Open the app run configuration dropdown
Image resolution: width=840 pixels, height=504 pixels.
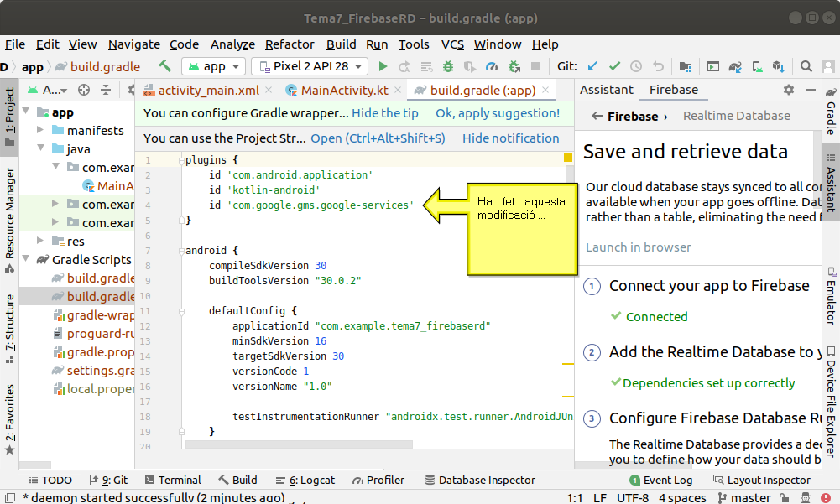coord(214,66)
